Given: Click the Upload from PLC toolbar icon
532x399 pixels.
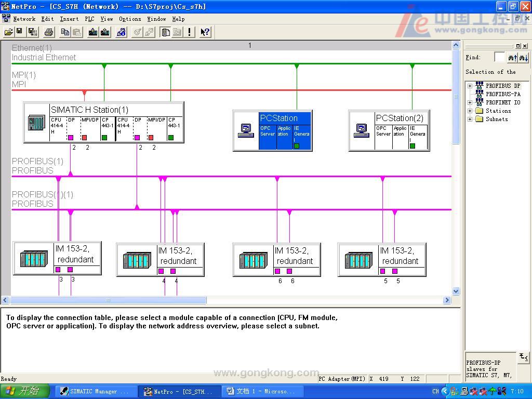Looking at the screenshot, I should click(105, 32).
